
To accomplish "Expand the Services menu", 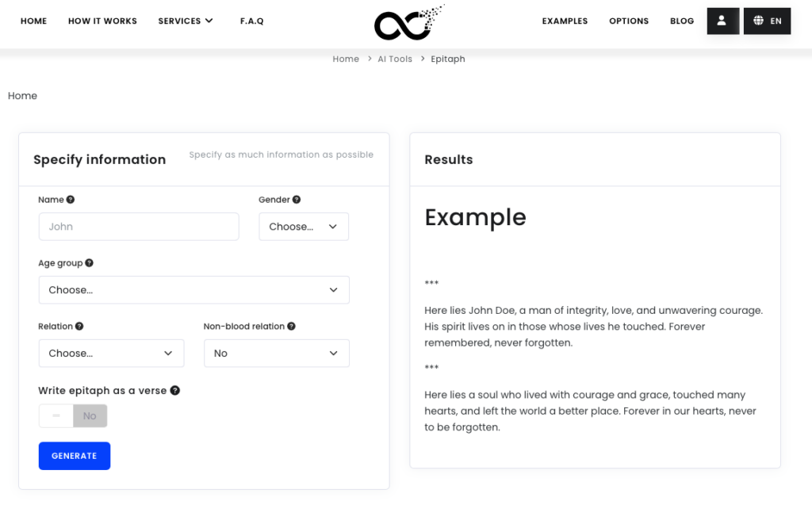I will (186, 21).
